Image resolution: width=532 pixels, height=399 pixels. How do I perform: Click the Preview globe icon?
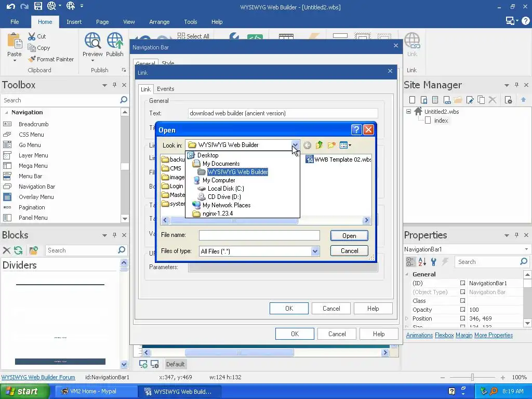[x=92, y=41]
